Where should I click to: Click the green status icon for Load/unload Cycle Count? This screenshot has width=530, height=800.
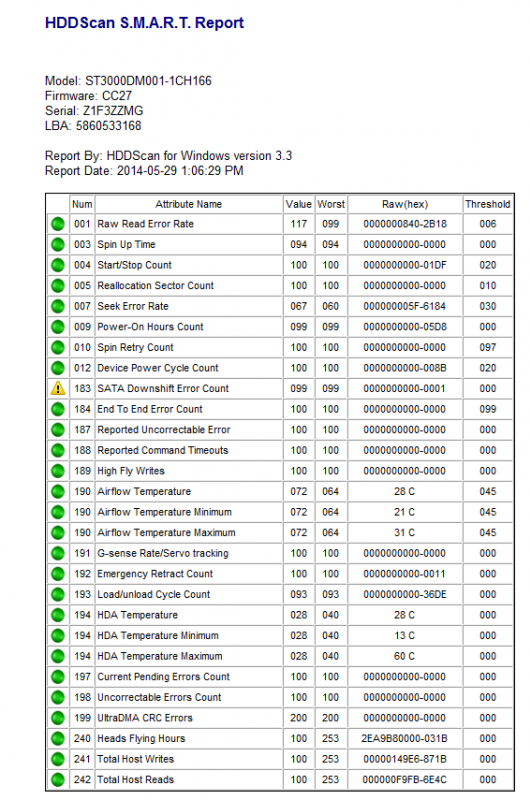58,594
